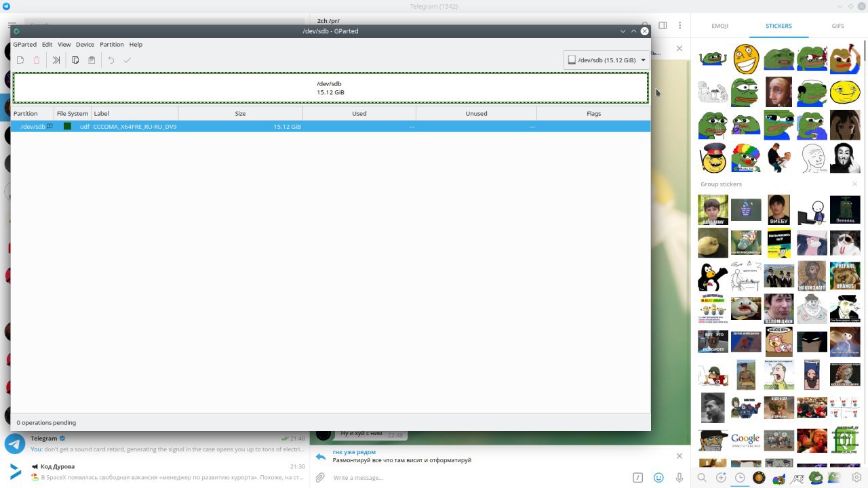
Task: Click New partition icon in GParted toolbar
Action: click(x=20, y=60)
